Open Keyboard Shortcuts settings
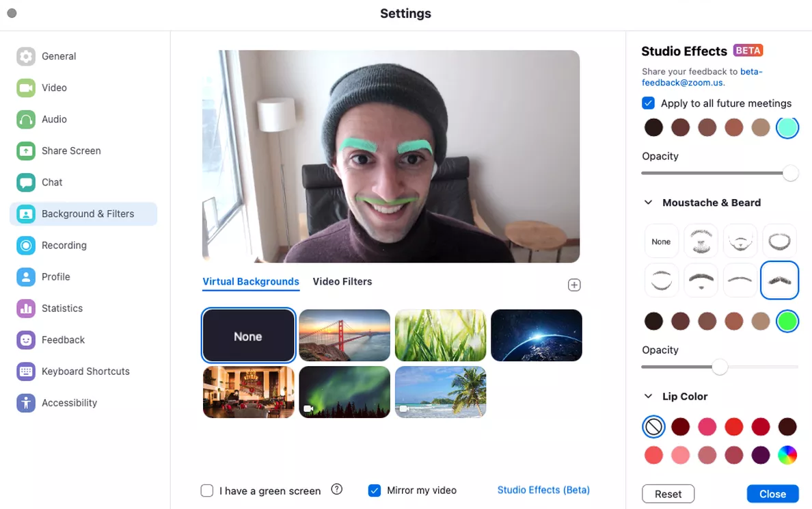The height and width of the screenshot is (509, 812). [x=84, y=371]
